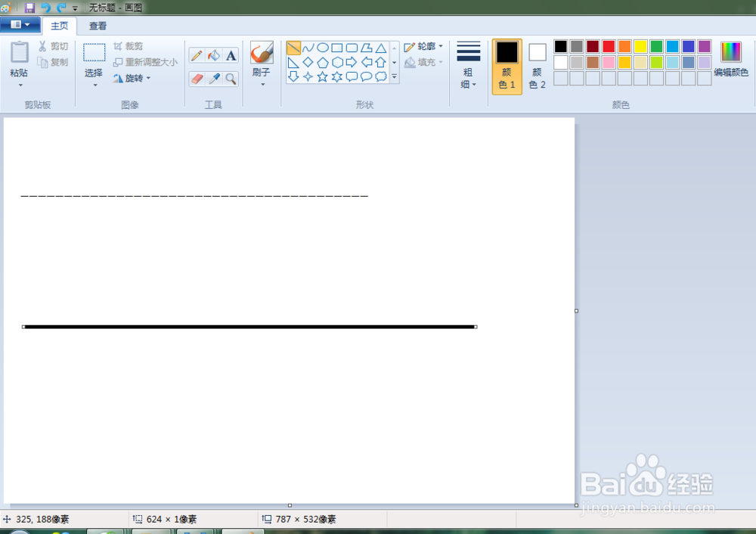Select the Hexagon shape
The image size is (756, 534).
click(337, 62)
